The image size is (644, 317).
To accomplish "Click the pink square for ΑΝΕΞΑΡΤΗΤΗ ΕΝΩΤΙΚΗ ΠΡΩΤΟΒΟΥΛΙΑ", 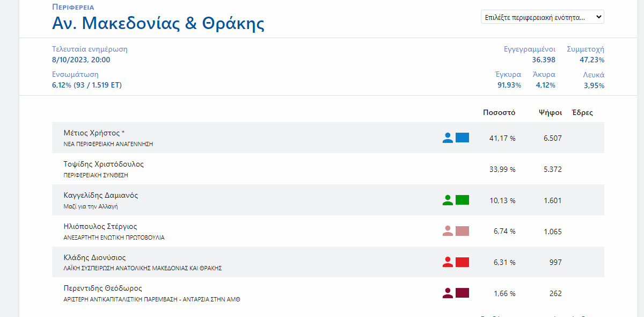I will (462, 231).
